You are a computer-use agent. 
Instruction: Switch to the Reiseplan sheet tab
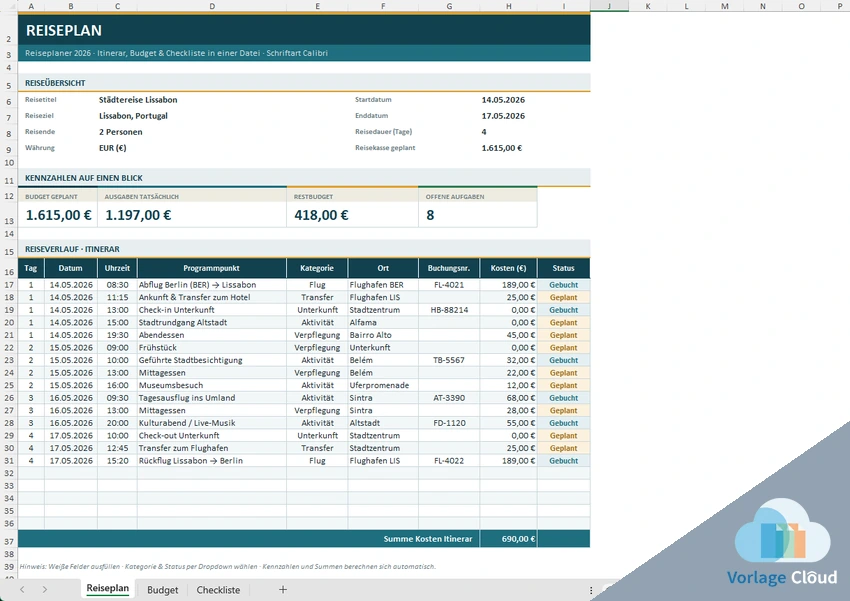click(x=107, y=589)
